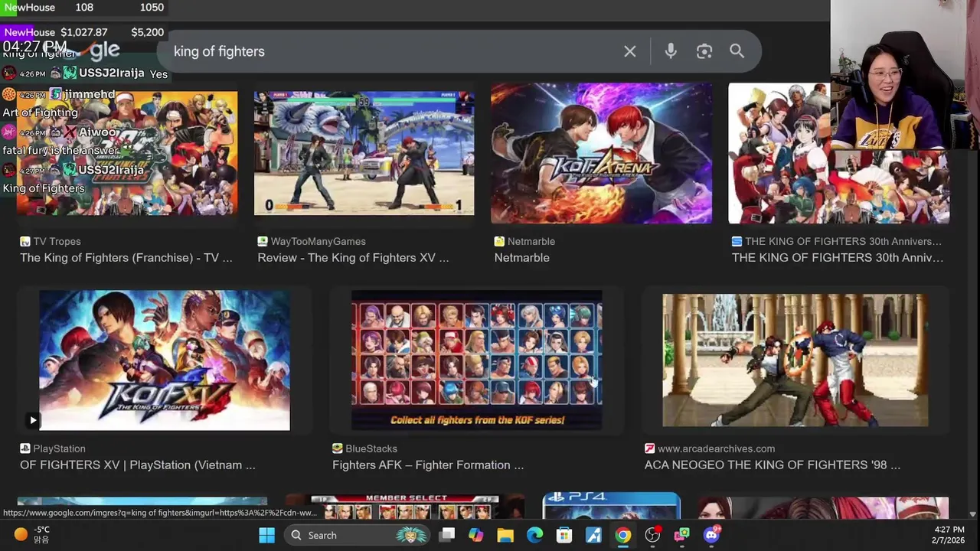The image size is (980, 551).
Task: Open the KOF '98 arcade screenshot
Action: tap(795, 360)
